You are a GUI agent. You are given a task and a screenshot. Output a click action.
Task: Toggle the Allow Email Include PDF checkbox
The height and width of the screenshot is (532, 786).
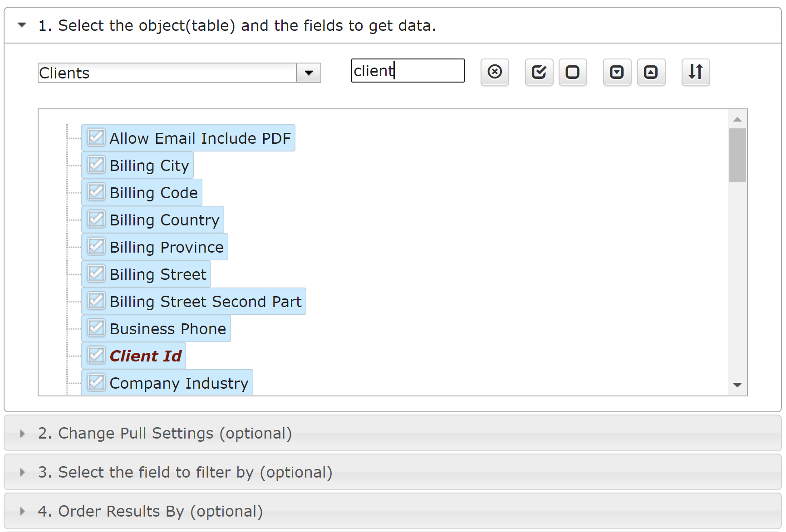pyautogui.click(x=96, y=138)
